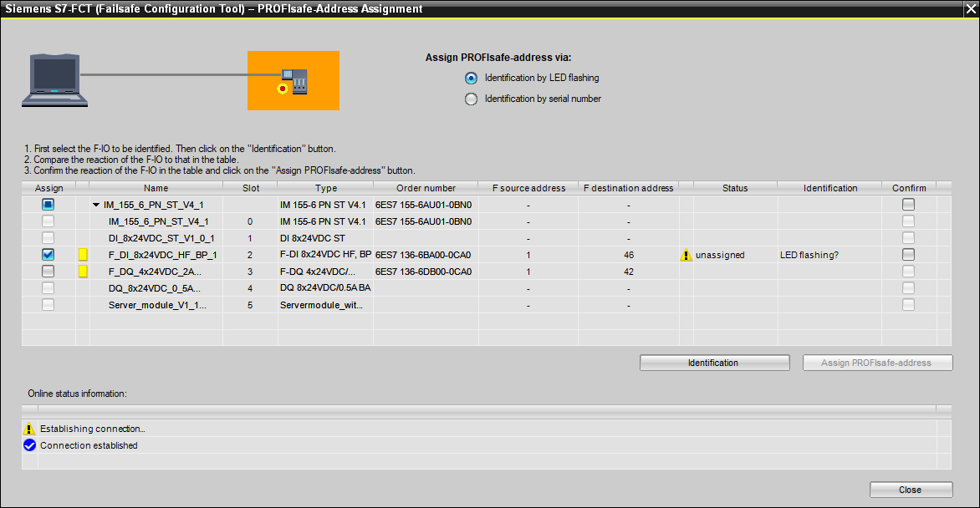Select Identification by LED flashing option
The width and height of the screenshot is (980, 508).
coord(472,79)
